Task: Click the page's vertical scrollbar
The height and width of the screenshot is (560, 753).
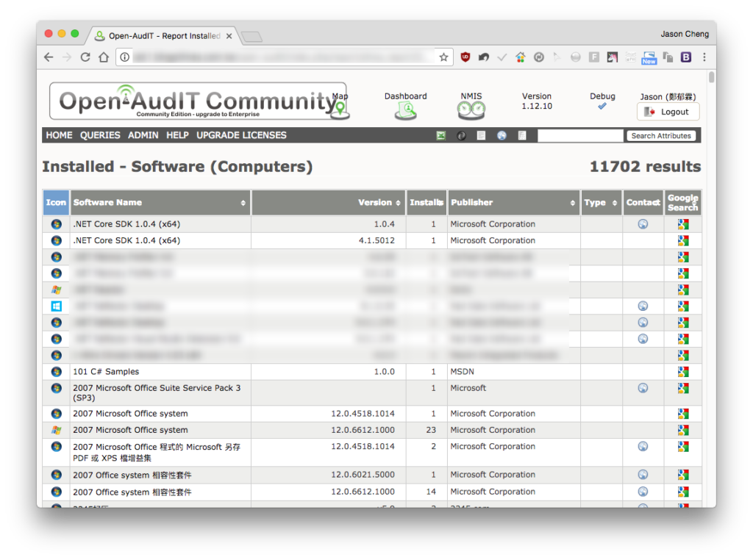Action: point(712,76)
